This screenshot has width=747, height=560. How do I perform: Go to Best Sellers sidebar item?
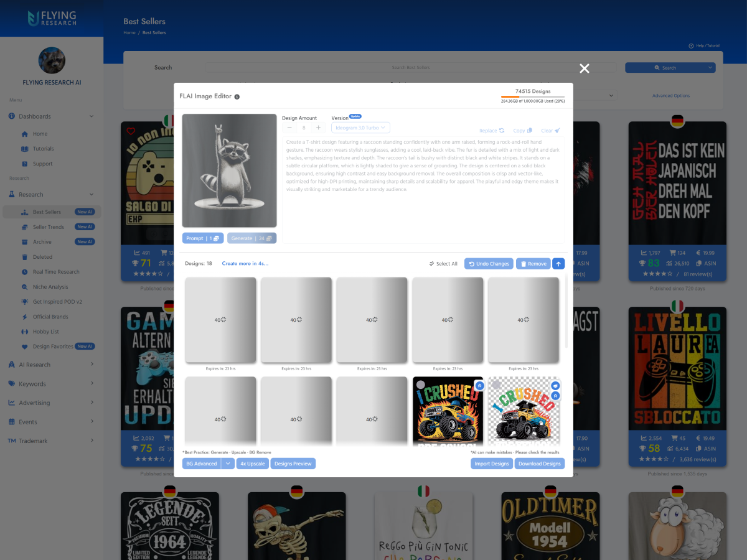pos(52,212)
